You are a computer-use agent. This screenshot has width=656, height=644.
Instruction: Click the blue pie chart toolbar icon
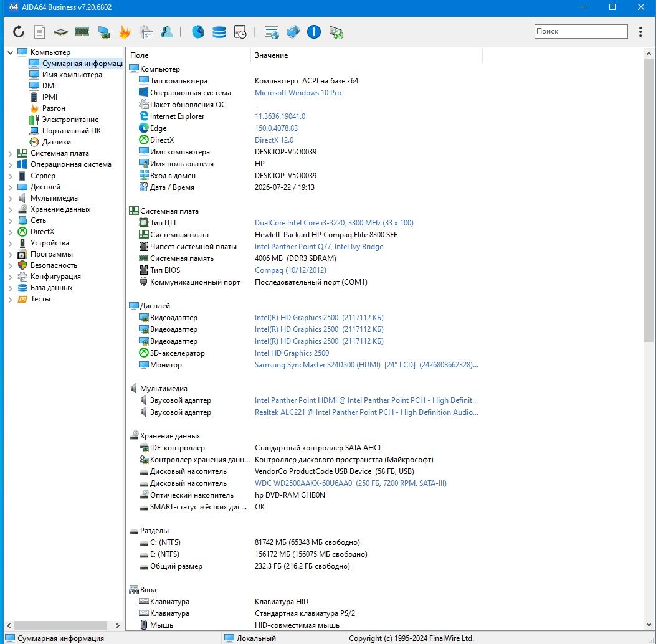click(x=198, y=32)
